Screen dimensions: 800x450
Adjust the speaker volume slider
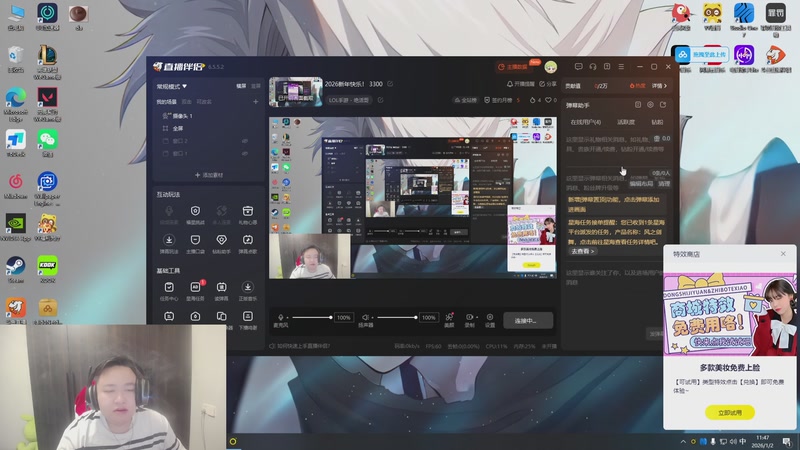tap(396, 317)
